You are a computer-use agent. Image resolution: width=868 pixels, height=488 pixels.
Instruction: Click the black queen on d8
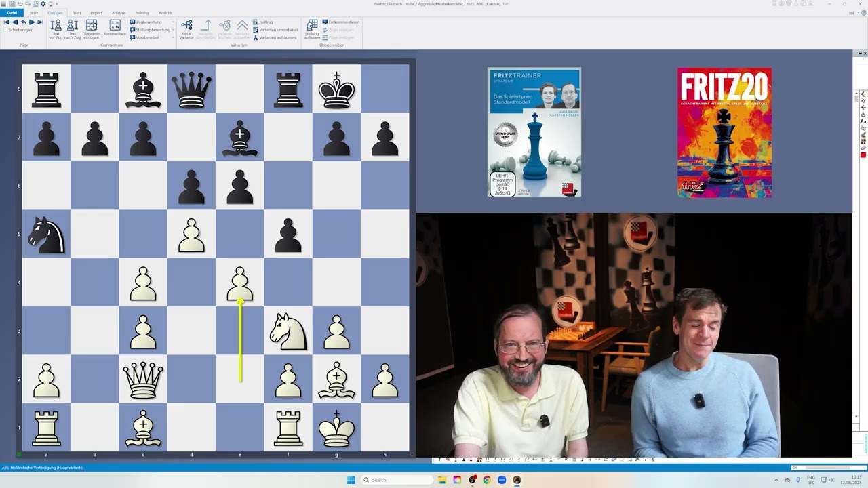[x=191, y=90]
